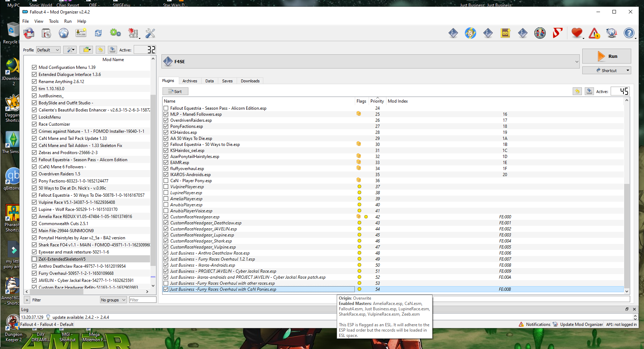Click the update globe icon in toolbar
The height and width of the screenshot is (349, 644).
point(612,33)
